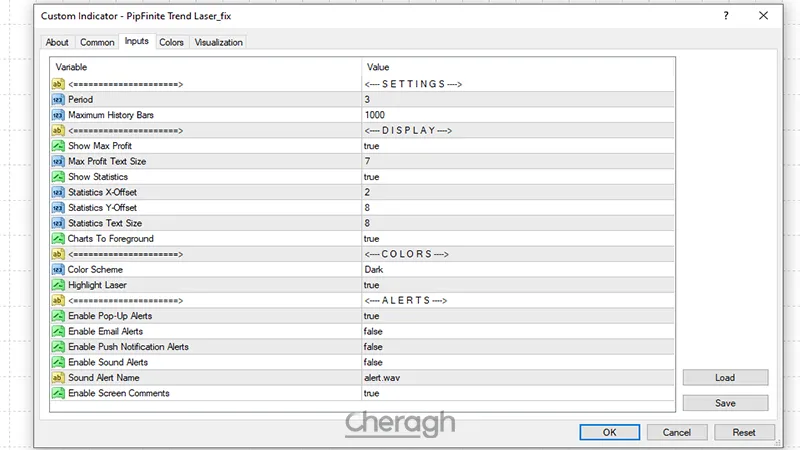Screen dimensions: 800x450
Task: Click the icon next to Charts To Foreground
Action: [58, 239]
